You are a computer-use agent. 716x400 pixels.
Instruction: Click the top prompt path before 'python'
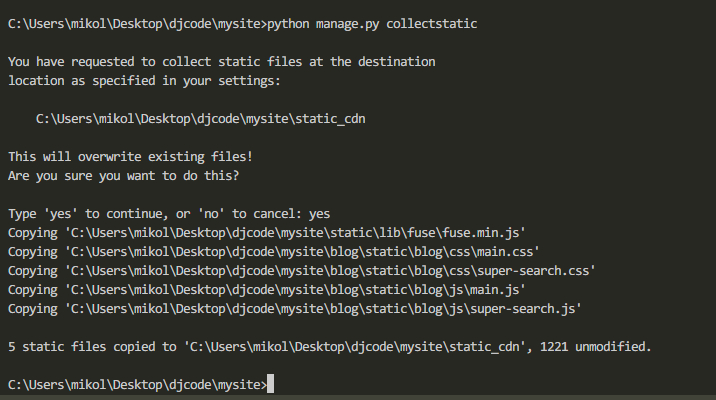point(137,24)
